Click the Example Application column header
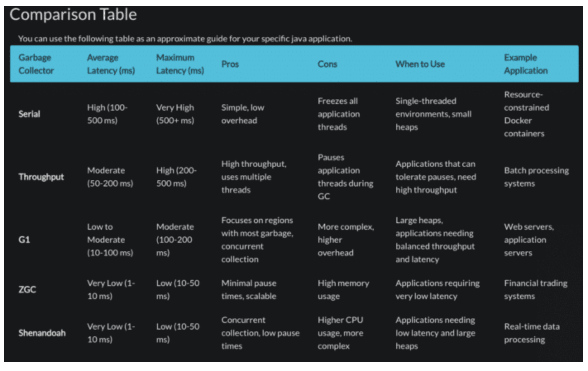588x371 pixels. tap(526, 64)
